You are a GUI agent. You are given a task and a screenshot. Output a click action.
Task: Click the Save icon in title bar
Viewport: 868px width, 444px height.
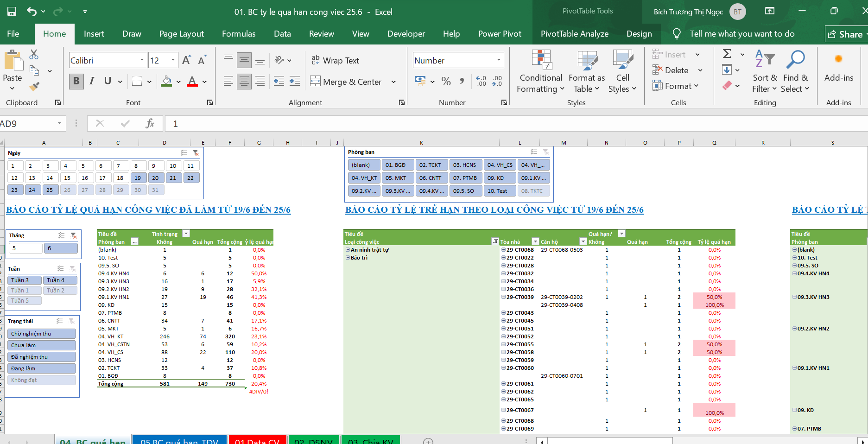[12, 12]
